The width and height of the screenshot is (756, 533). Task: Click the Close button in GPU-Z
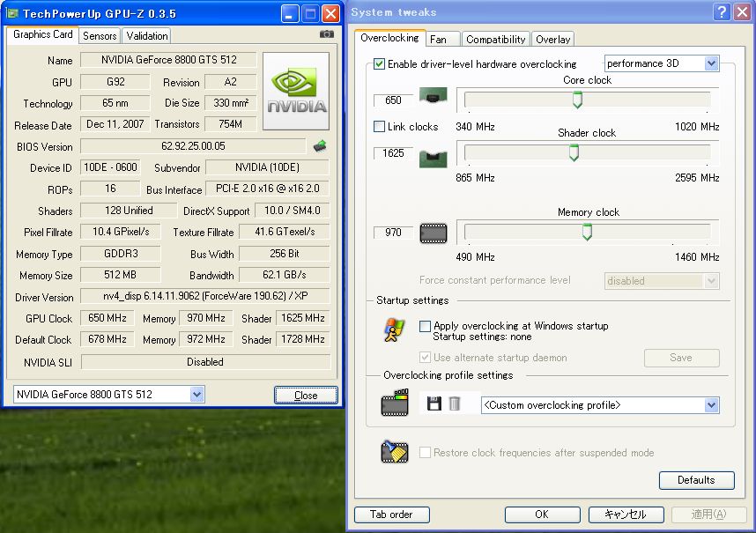pyautogui.click(x=306, y=396)
